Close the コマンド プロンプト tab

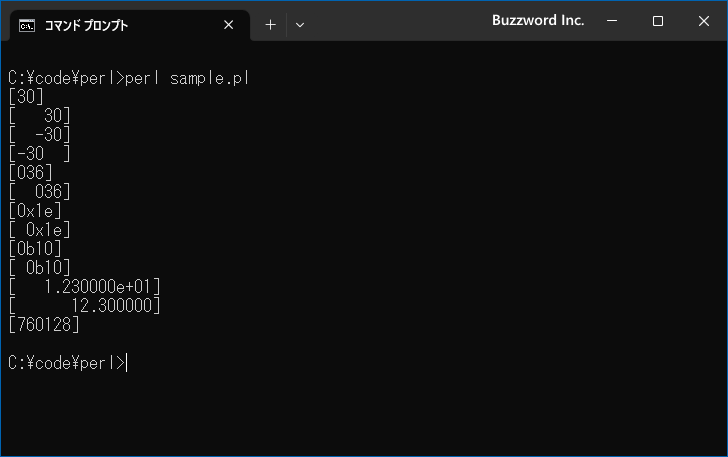point(228,25)
